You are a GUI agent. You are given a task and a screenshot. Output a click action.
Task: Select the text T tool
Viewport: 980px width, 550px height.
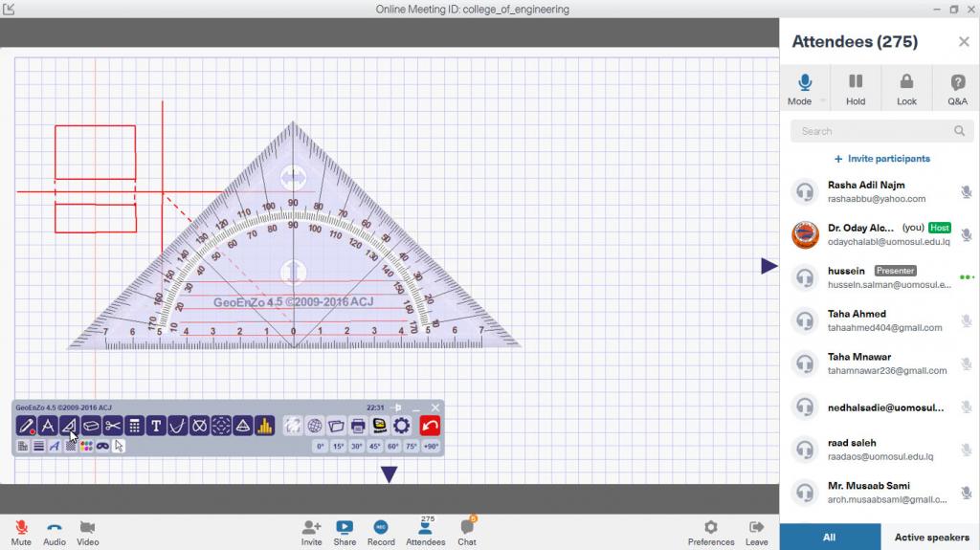tap(156, 426)
